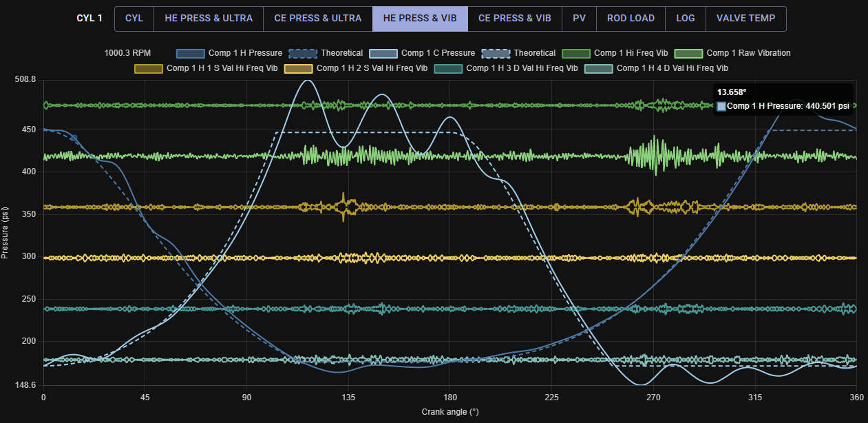This screenshot has height=423, width=868.
Task: Open the VALVE TEMP tab
Action: [745, 19]
